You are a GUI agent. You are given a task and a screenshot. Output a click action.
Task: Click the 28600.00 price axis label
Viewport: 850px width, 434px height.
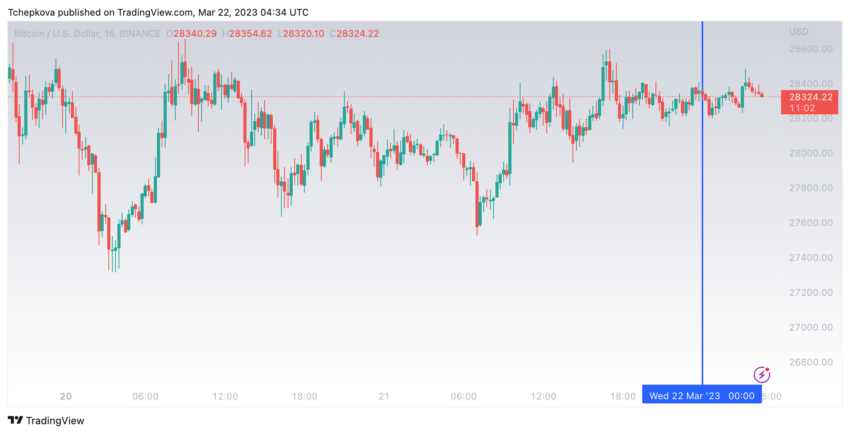810,49
